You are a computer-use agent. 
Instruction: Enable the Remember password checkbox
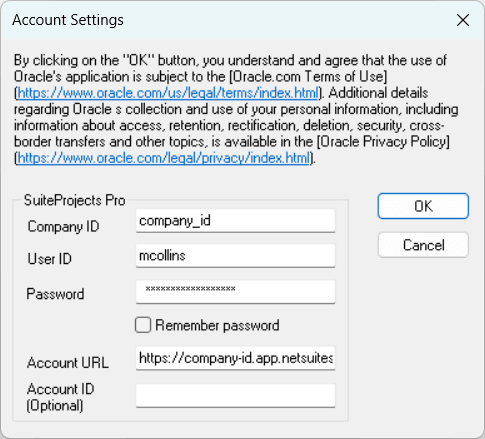(x=143, y=325)
